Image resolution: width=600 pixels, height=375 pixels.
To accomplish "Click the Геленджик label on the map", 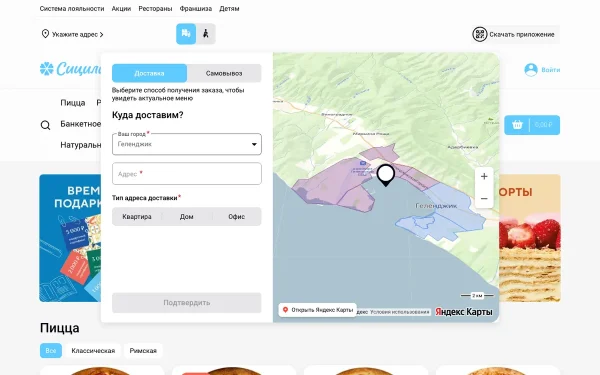I will [436, 205].
